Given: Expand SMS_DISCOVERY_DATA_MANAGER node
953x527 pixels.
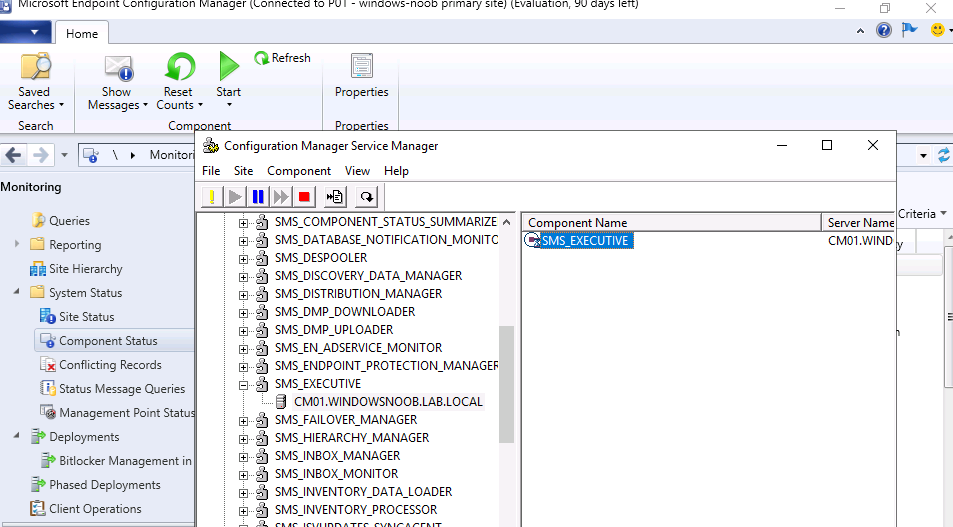Looking at the screenshot, I should 243,277.
